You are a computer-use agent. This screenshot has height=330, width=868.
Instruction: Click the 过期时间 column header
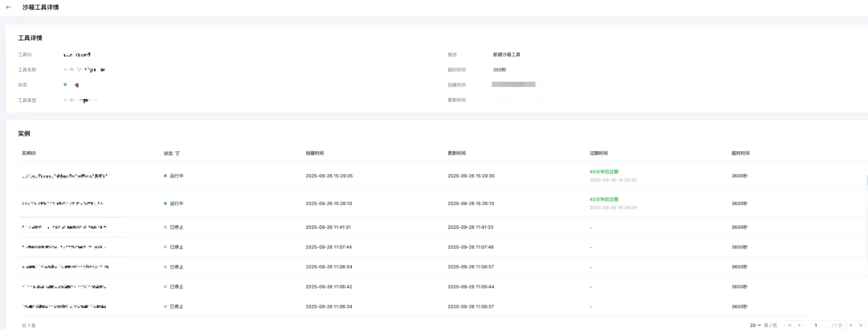point(599,153)
